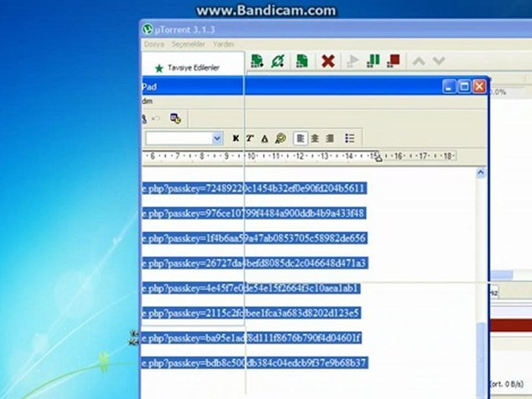The height and width of the screenshot is (399, 532).
Task: Toggle underline A button in WordPad
Action: [265, 139]
